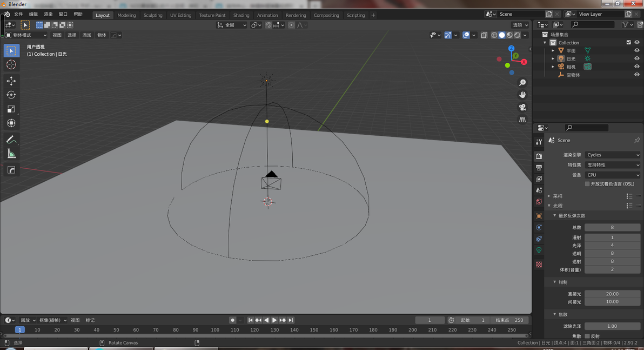
Task: Switch to the Shading workspace tab
Action: 241,15
